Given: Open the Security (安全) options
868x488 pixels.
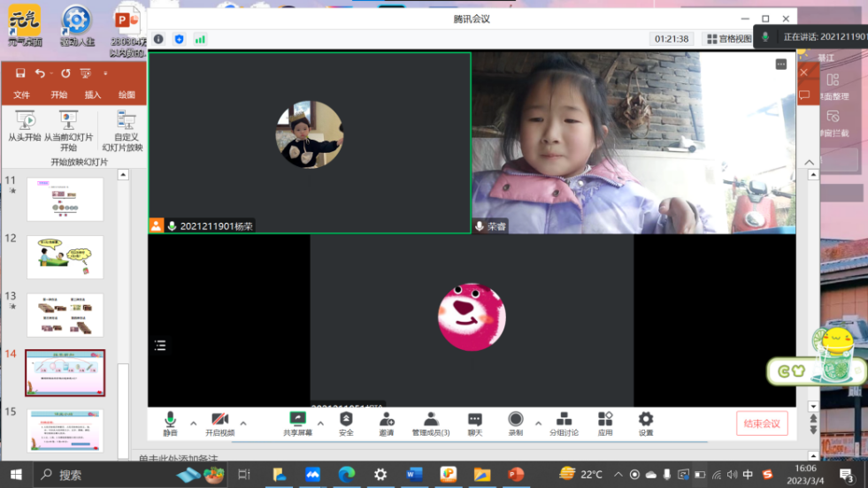Looking at the screenshot, I should tap(346, 423).
